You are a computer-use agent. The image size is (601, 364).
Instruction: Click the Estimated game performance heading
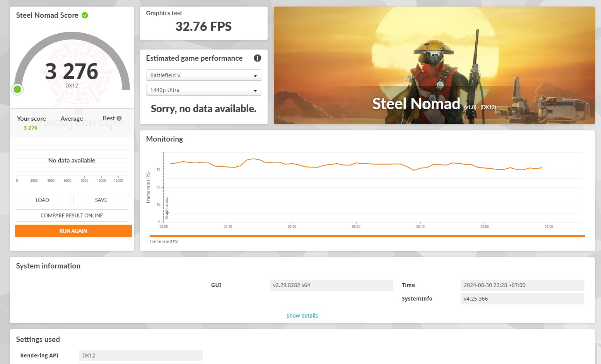pos(194,58)
